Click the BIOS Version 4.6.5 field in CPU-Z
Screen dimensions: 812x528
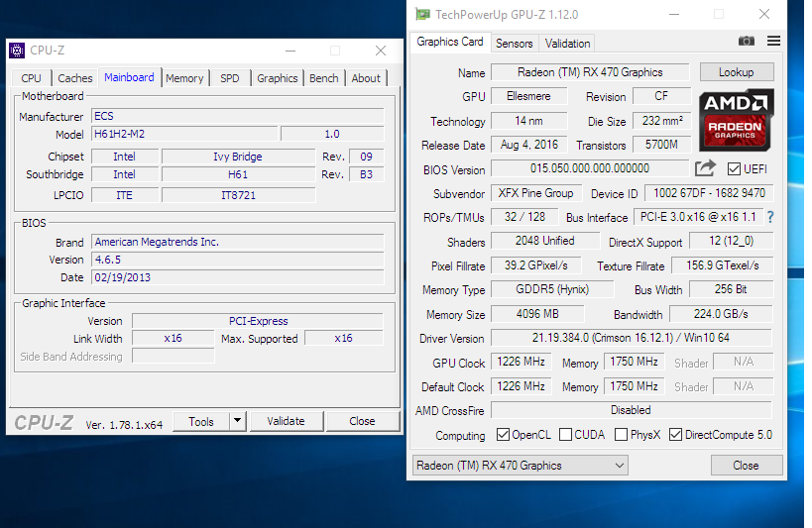coord(238,260)
